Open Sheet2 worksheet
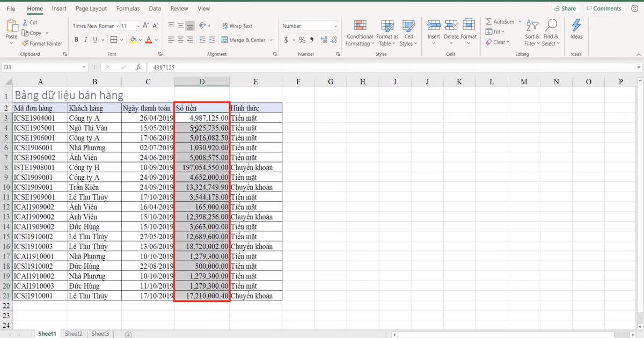This screenshot has height=338, width=644. pos(74,333)
